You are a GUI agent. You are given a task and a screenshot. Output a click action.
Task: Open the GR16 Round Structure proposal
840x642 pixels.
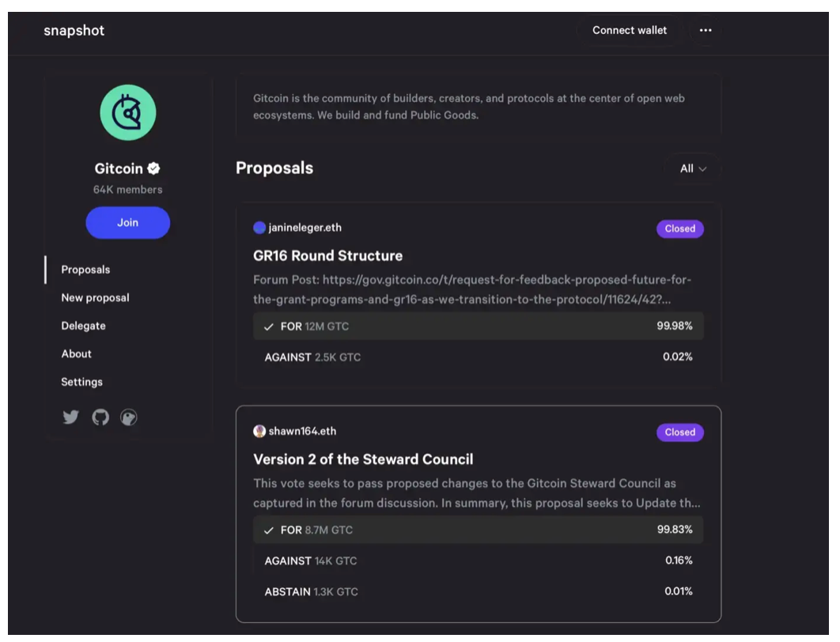327,255
